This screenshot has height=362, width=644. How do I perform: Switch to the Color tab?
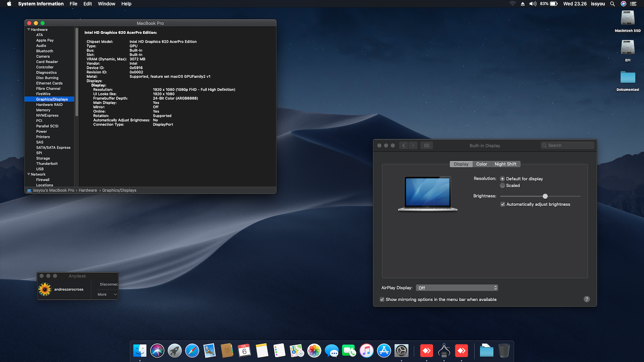[482, 164]
